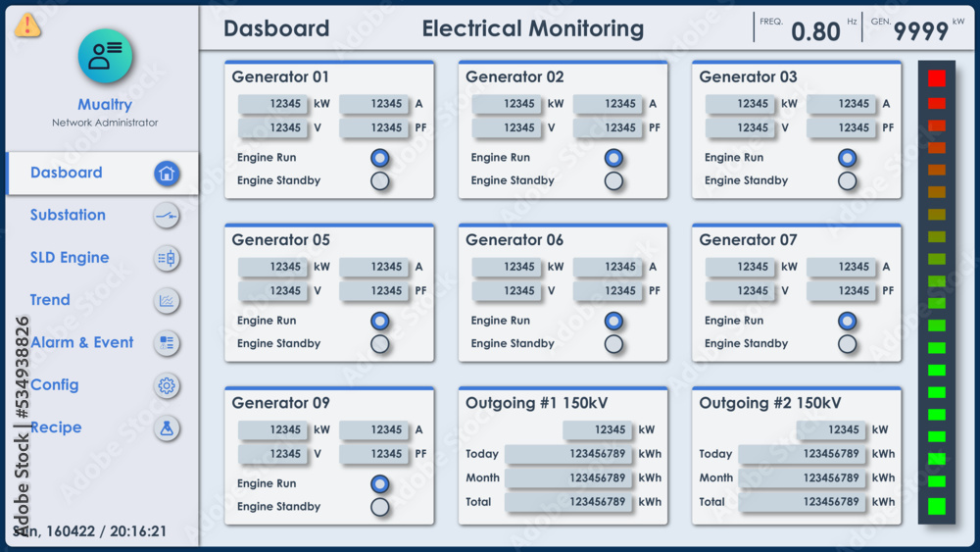The height and width of the screenshot is (552, 980).
Task: Go to the Substation page
Action: [68, 215]
